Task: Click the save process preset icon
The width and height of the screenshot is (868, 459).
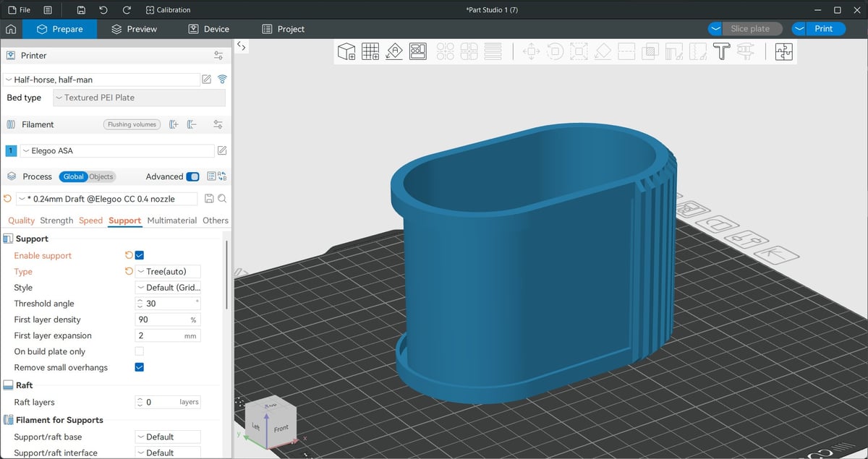Action: (x=209, y=199)
